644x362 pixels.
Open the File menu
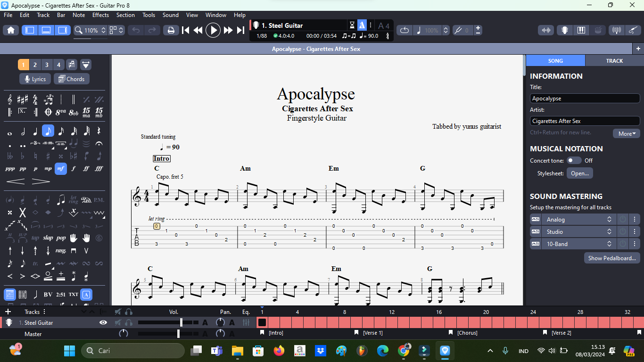(x=8, y=15)
